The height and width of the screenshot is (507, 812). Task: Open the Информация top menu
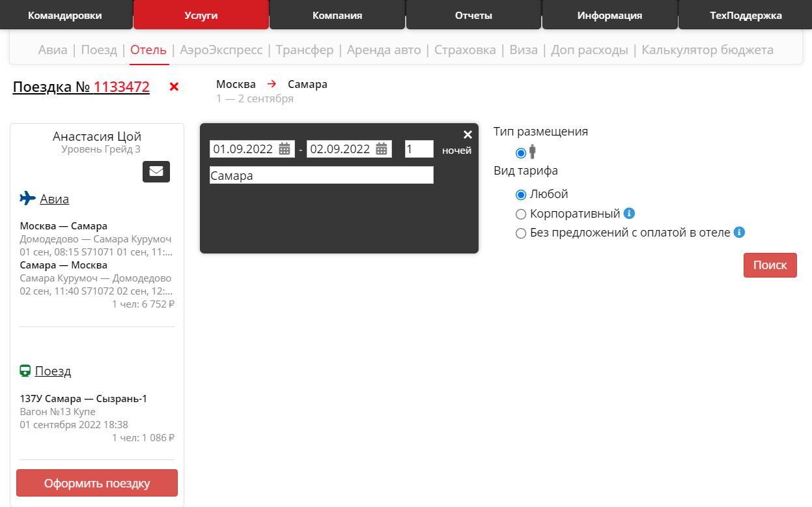[609, 15]
